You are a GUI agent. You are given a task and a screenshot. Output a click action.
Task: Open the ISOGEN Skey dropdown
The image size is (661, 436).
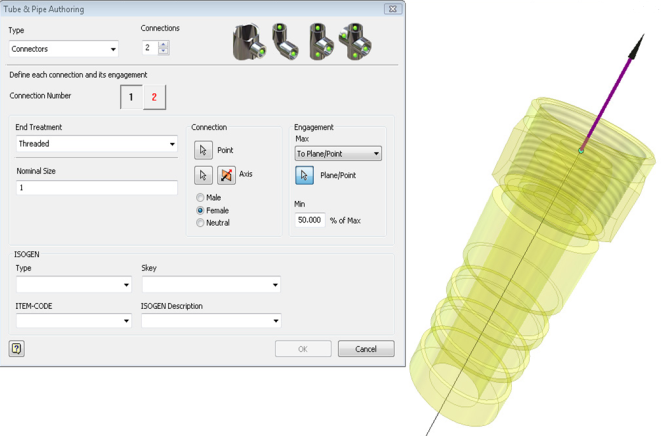(x=211, y=285)
